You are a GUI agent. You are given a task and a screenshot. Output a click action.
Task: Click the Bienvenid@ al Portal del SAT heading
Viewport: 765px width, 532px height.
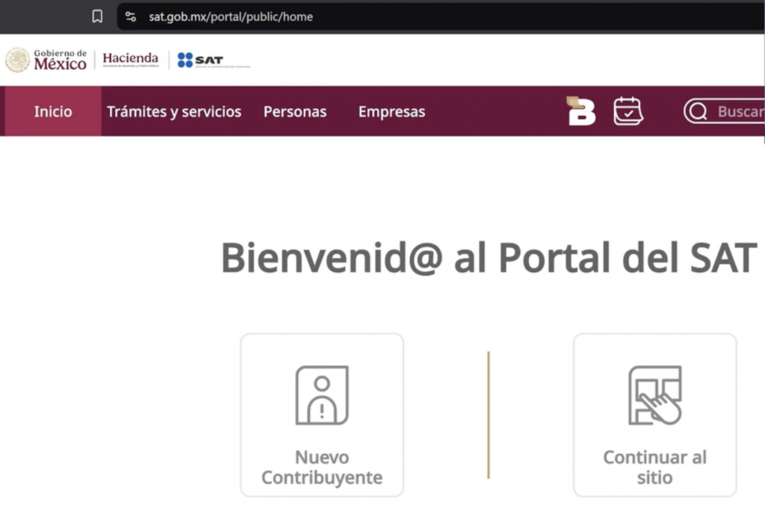click(x=489, y=258)
